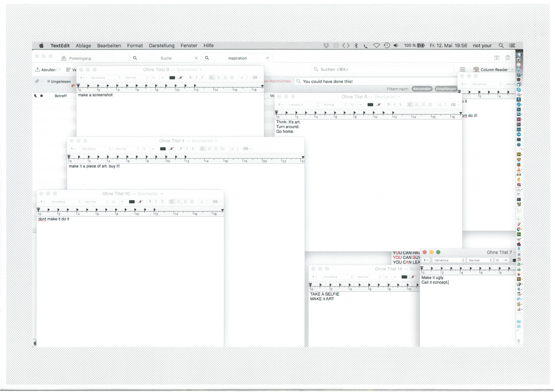The width and height of the screenshot is (555, 392).
Task: Toggle the Absender filter pill
Action: pos(422,89)
